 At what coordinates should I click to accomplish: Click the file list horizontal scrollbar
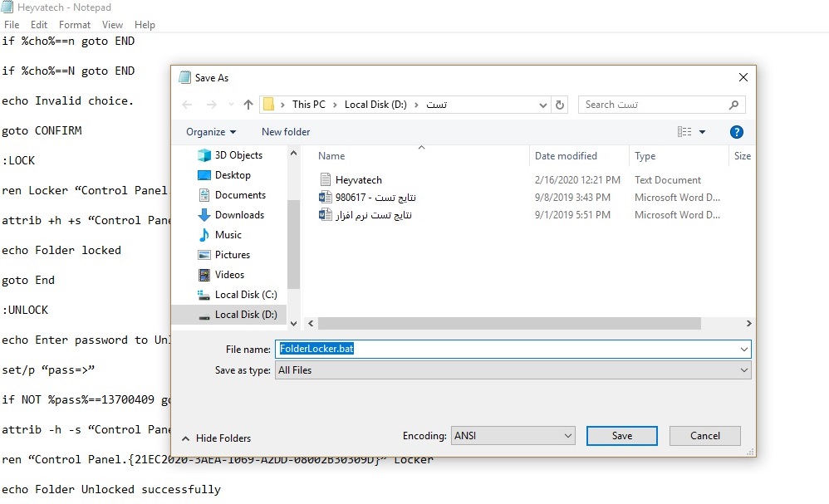click(509, 323)
